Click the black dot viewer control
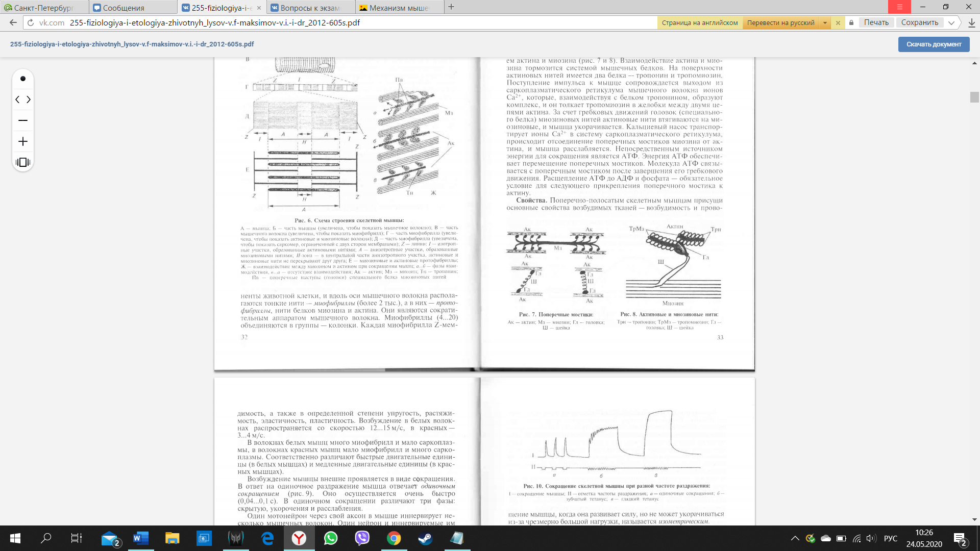The image size is (980, 551). coord(23,79)
